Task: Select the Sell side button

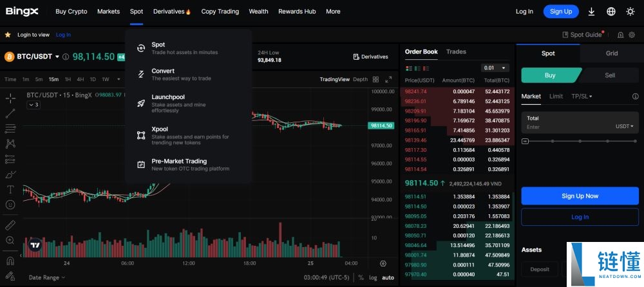Action: pyautogui.click(x=610, y=75)
